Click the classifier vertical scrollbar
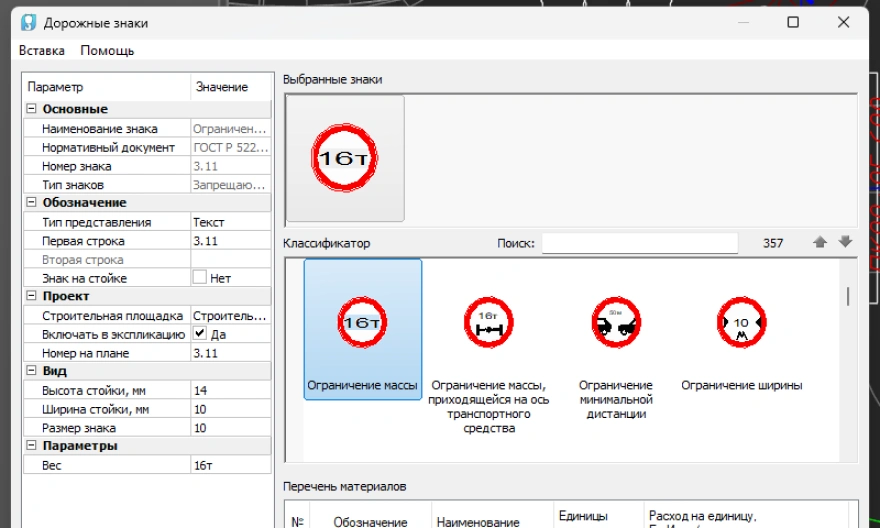This screenshot has height=528, width=880. click(849, 296)
